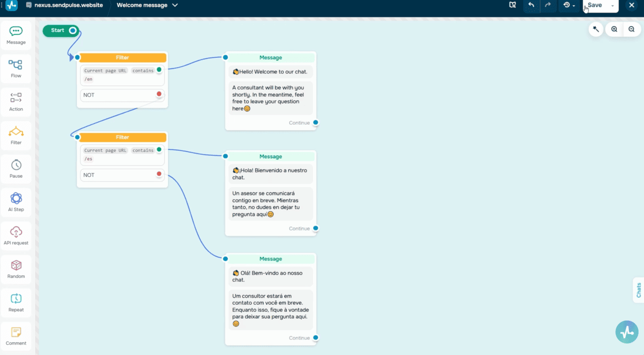The width and height of the screenshot is (644, 355).
Task: Click Continue in the Spanish message
Action: tap(299, 228)
